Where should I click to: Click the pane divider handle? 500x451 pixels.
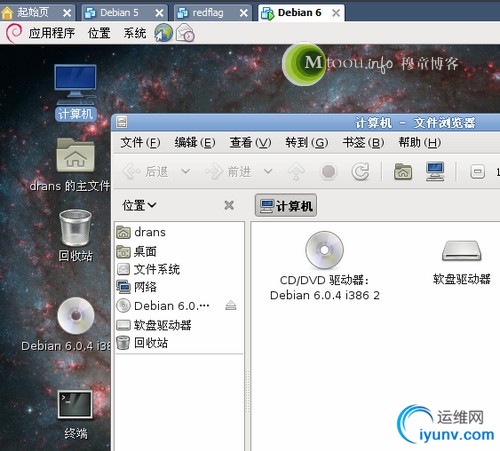pyautogui.click(x=248, y=392)
